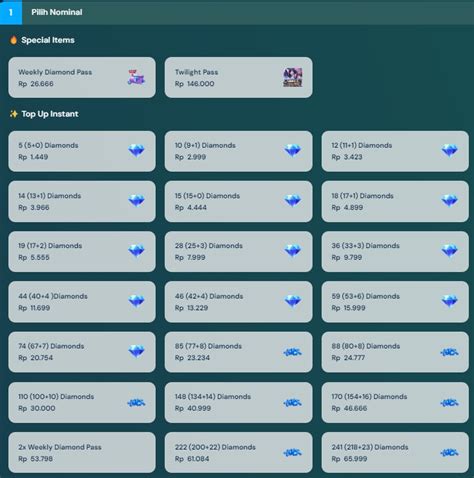Viewport: 474px width, 478px height.
Task: Click diamond icon on 28 (25+3) Diamonds
Action: click(x=293, y=251)
